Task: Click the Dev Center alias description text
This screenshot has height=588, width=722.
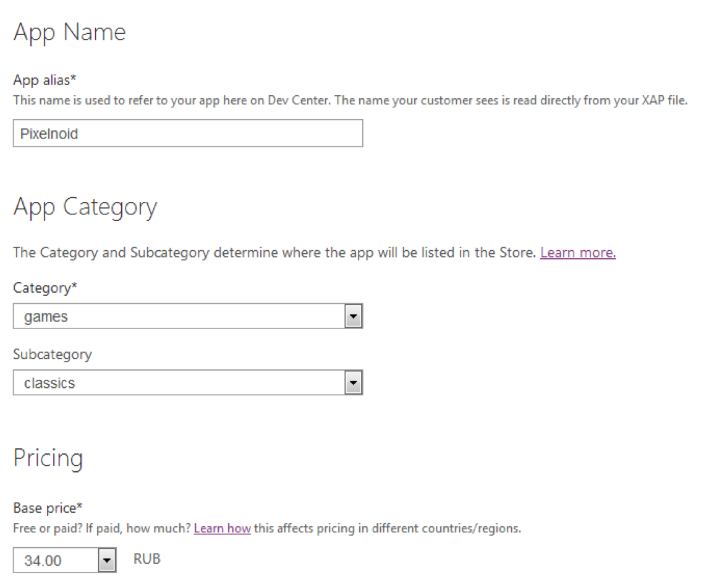Action: click(349, 100)
